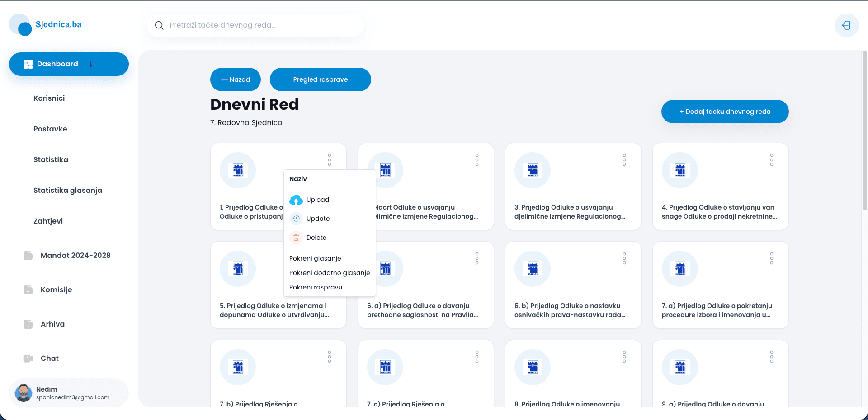Click the logout icon in top-right corner

point(846,25)
